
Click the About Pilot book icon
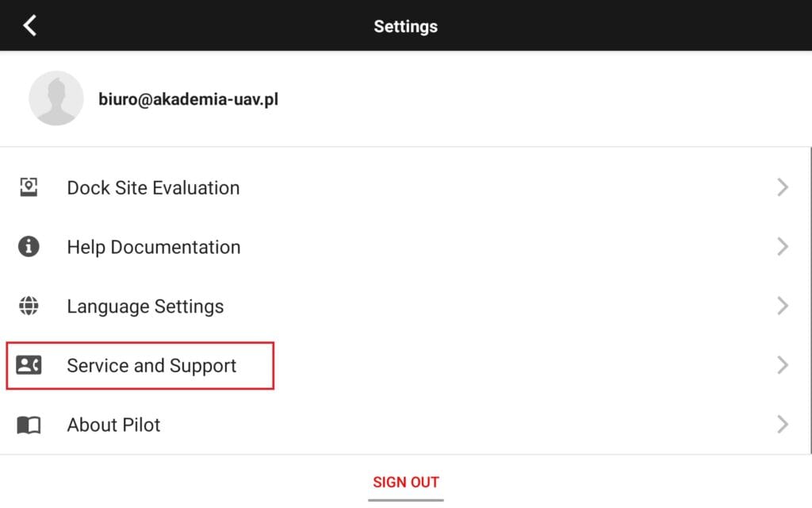[29, 425]
